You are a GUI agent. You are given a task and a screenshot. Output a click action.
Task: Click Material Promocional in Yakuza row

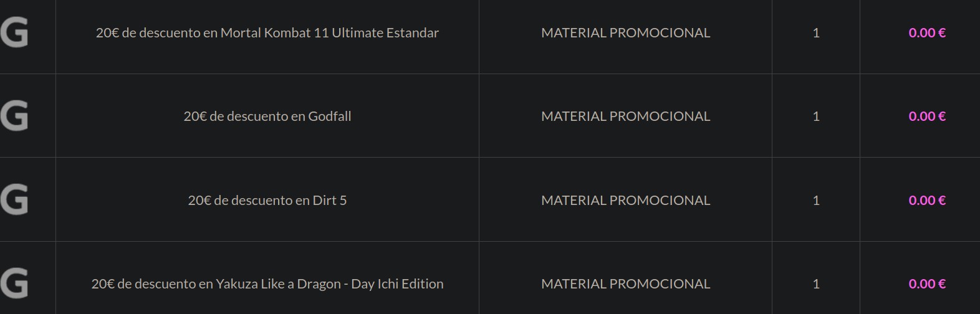[625, 284]
